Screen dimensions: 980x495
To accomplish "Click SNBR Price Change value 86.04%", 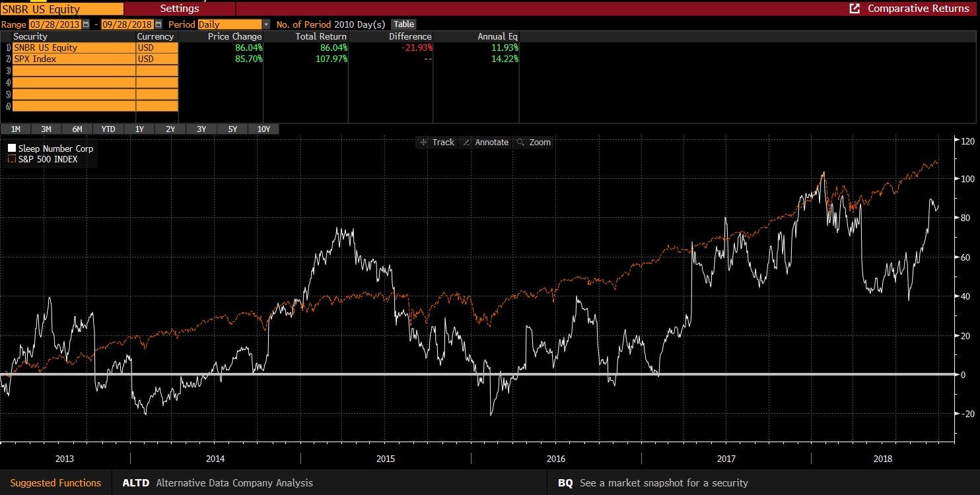I will 248,48.
